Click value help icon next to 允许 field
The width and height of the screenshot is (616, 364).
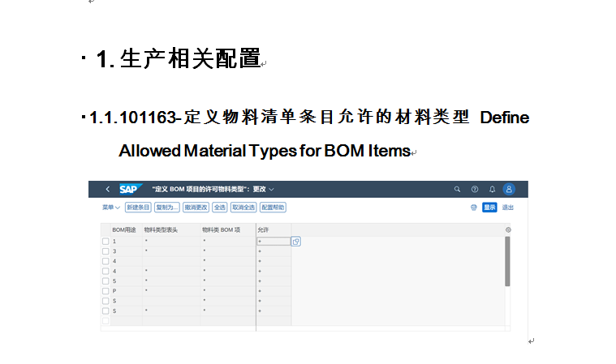click(296, 241)
